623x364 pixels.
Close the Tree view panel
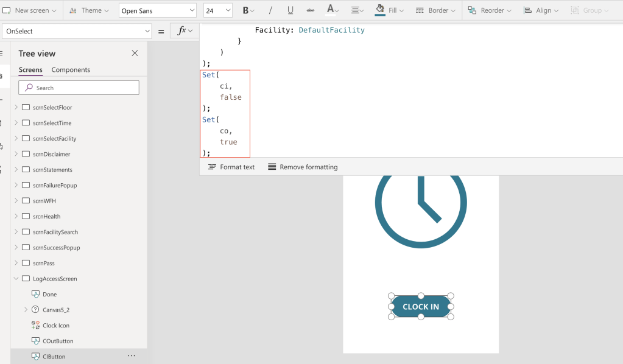coord(135,54)
